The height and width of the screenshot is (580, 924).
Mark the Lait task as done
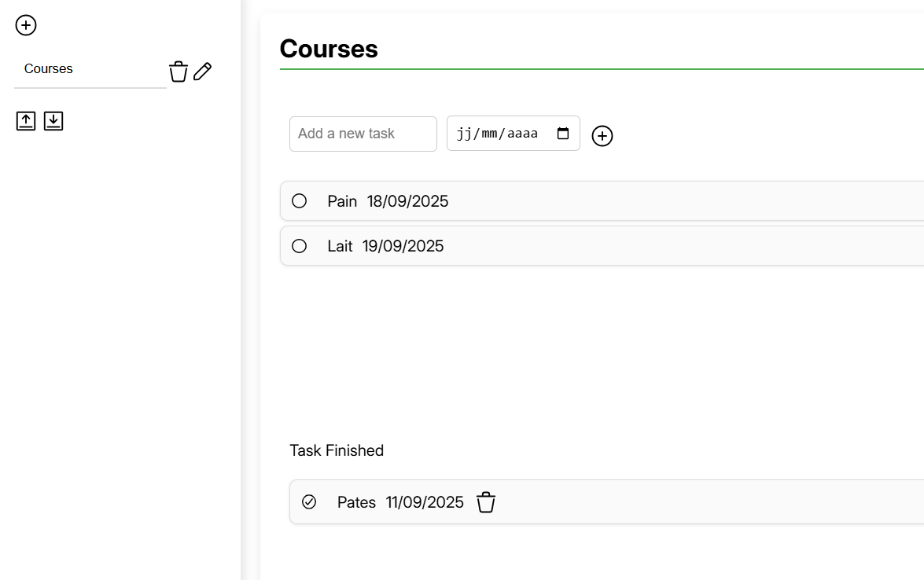pos(300,245)
